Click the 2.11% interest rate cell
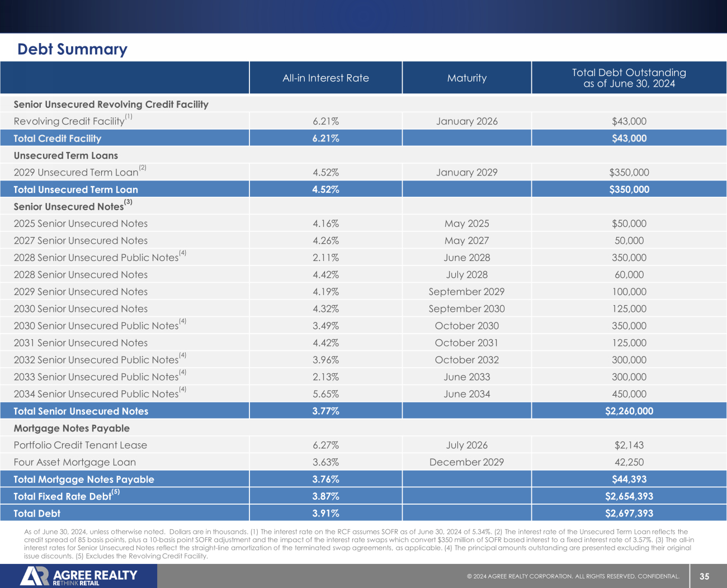 tap(325, 258)
